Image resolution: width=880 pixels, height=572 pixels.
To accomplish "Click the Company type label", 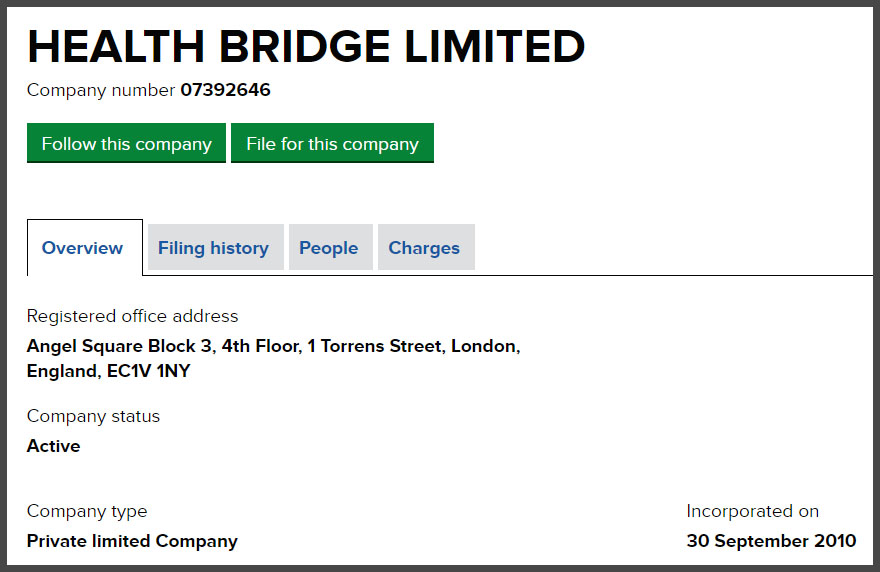I will (x=87, y=511).
